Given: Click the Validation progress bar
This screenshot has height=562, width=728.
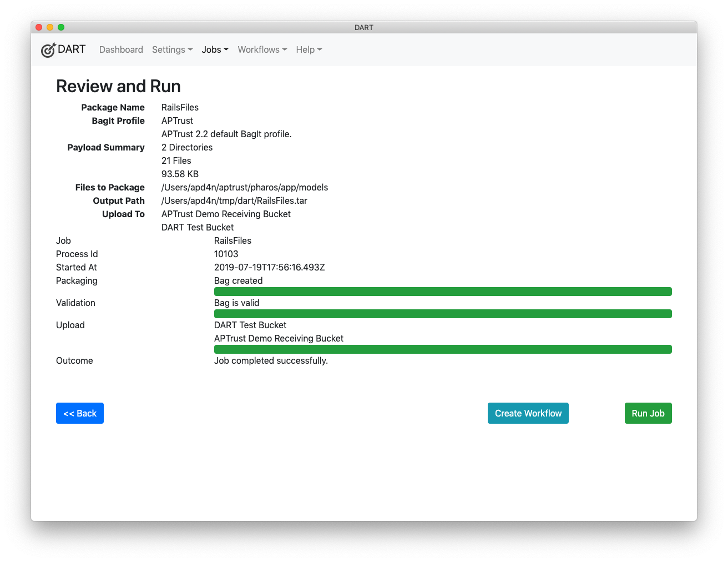Looking at the screenshot, I should pos(443,313).
